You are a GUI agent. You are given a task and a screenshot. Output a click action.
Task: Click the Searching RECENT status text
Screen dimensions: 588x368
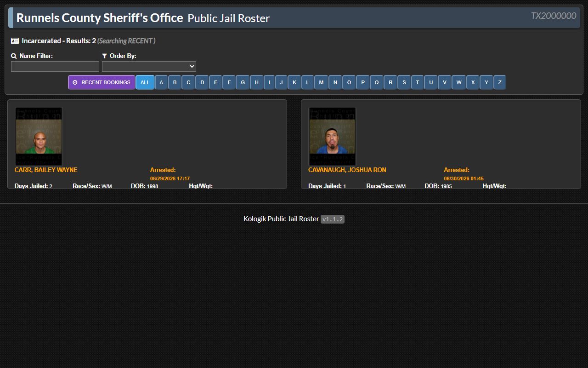click(x=126, y=41)
